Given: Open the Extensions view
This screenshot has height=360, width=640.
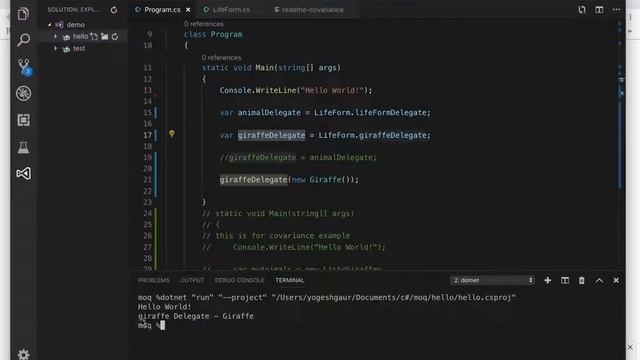Looking at the screenshot, I should pyautogui.click(x=23, y=120).
